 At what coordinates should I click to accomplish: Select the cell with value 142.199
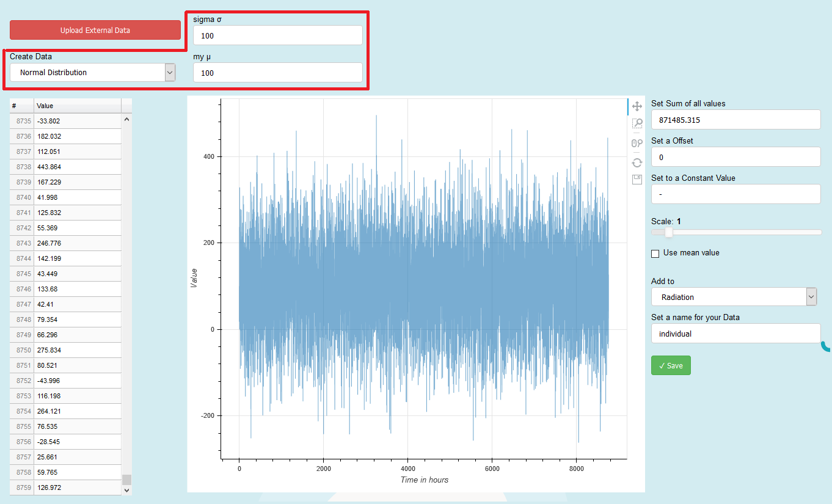(78, 258)
